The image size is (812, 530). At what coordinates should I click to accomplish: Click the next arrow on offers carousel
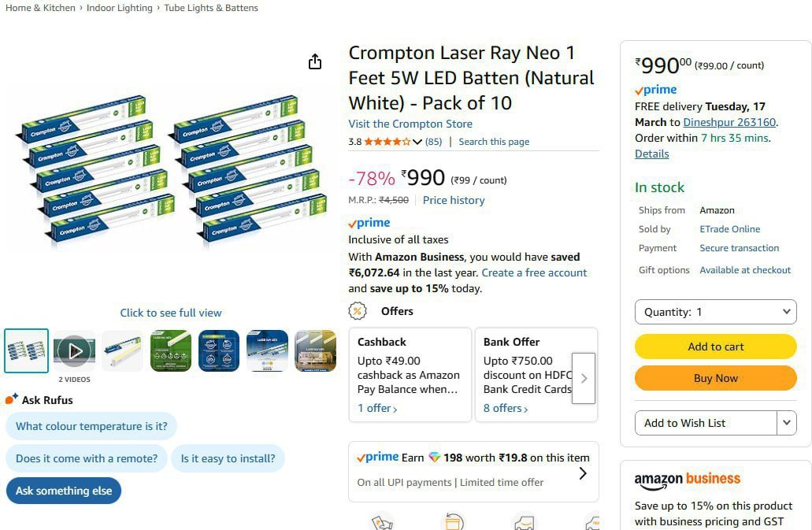pyautogui.click(x=584, y=378)
